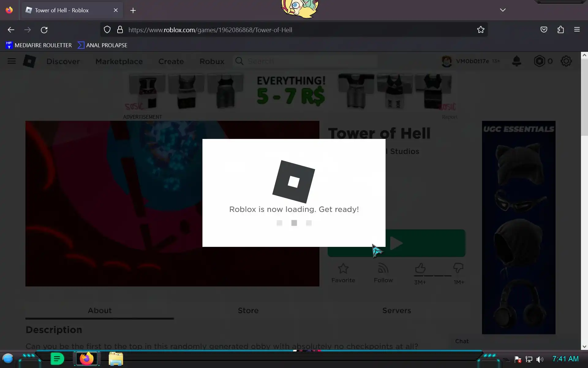Viewport: 588px width, 368px height.
Task: Save page to Pocket icon
Action: [544, 30]
